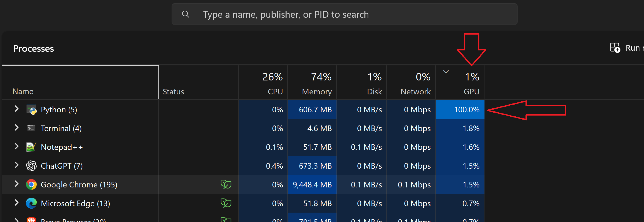Expand the ChatGPT (7) process group
Image resolution: width=644 pixels, height=222 pixels.
click(17, 165)
